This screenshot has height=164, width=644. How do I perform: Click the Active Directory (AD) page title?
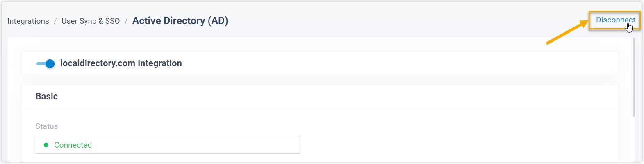[180, 21]
